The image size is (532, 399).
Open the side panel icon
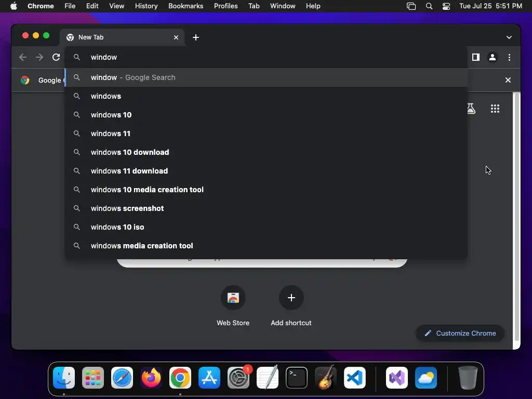(476, 57)
